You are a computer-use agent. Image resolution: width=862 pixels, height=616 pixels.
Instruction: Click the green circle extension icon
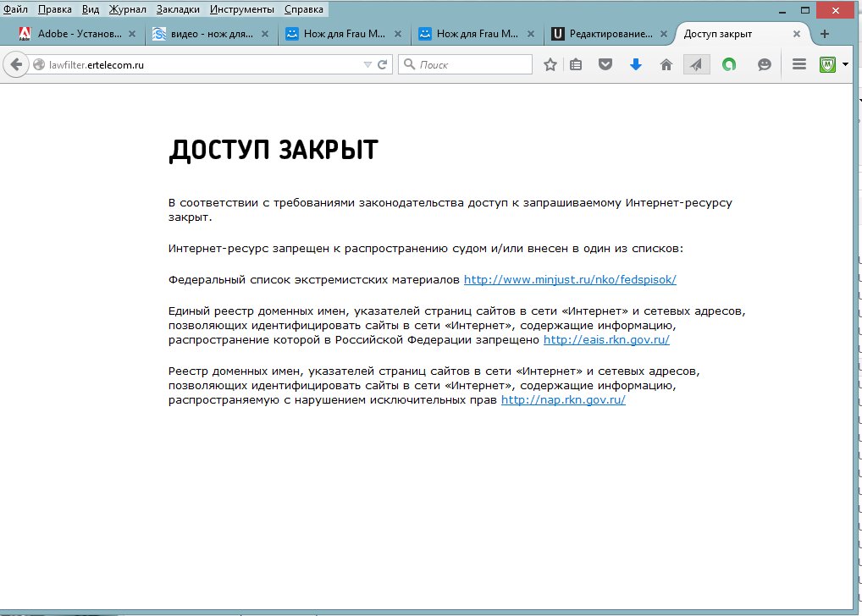pos(728,65)
